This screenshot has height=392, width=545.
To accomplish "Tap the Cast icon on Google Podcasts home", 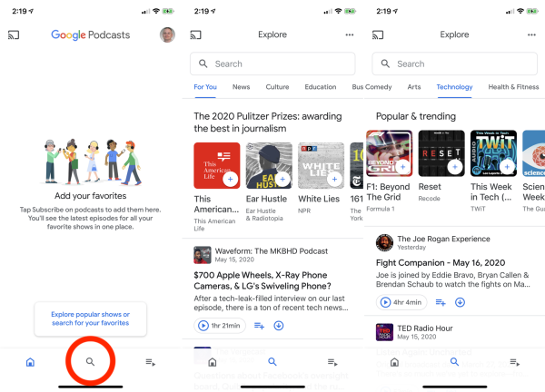I will pos(14,35).
